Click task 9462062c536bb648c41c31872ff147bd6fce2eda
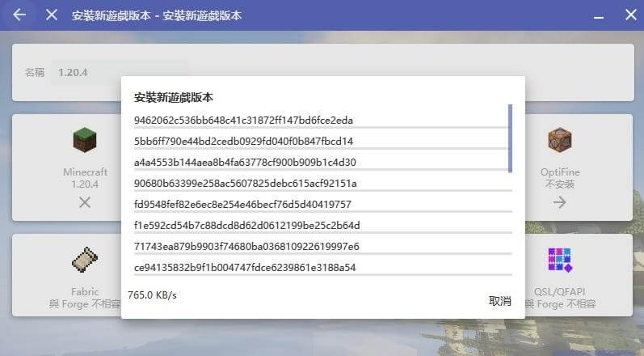Screen dimensions: 644x356 coord(243,121)
